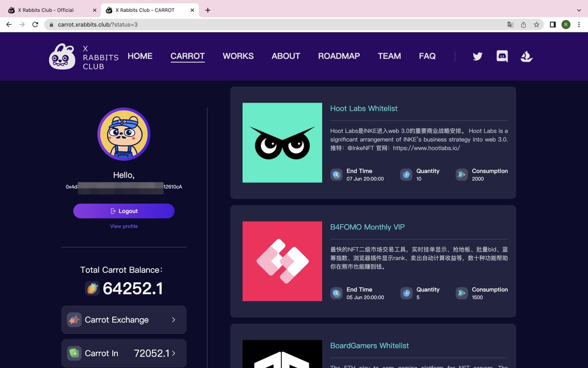Click the Logout button

[x=124, y=211]
